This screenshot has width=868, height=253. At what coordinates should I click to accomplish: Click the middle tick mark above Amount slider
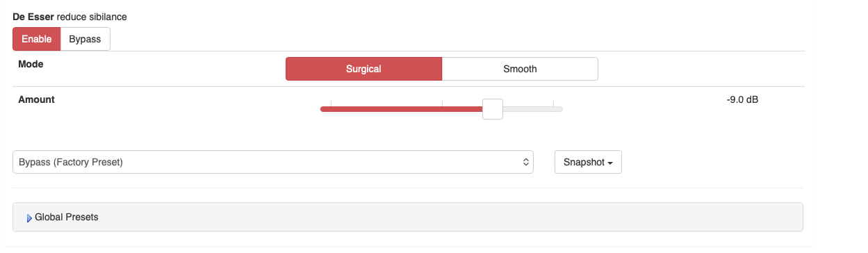coord(442,104)
